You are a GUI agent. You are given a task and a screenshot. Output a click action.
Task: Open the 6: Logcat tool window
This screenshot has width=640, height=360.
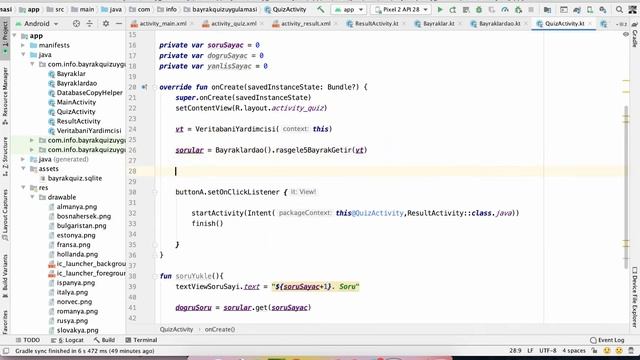pyautogui.click(x=67, y=340)
